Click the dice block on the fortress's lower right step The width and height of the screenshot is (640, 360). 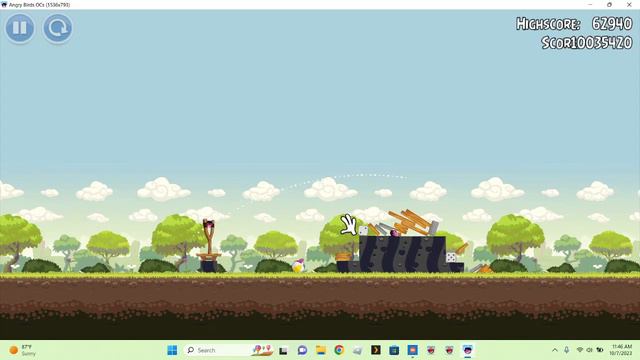coord(451,258)
